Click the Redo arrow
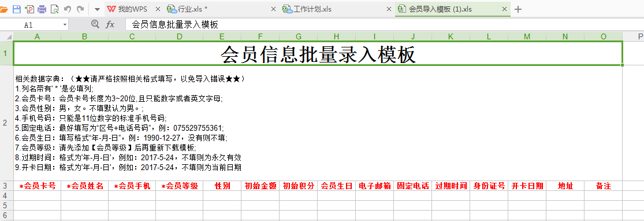Screen dimensions: 644x221 pyautogui.click(x=80, y=9)
